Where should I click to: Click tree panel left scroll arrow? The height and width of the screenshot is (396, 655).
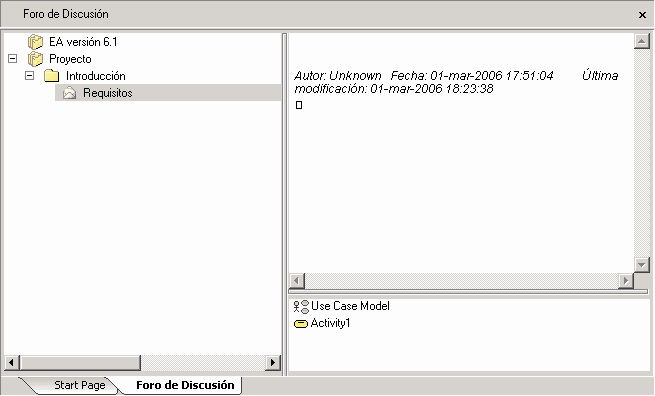(11, 363)
